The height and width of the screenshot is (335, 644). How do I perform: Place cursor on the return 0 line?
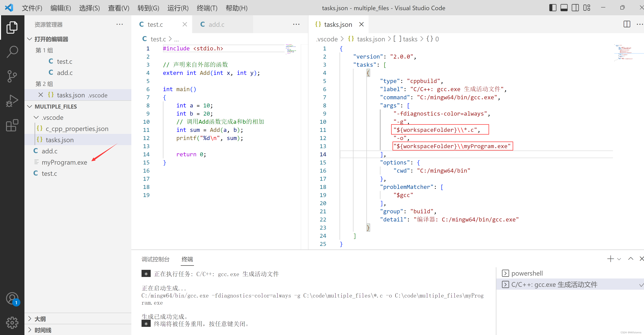[191, 154]
